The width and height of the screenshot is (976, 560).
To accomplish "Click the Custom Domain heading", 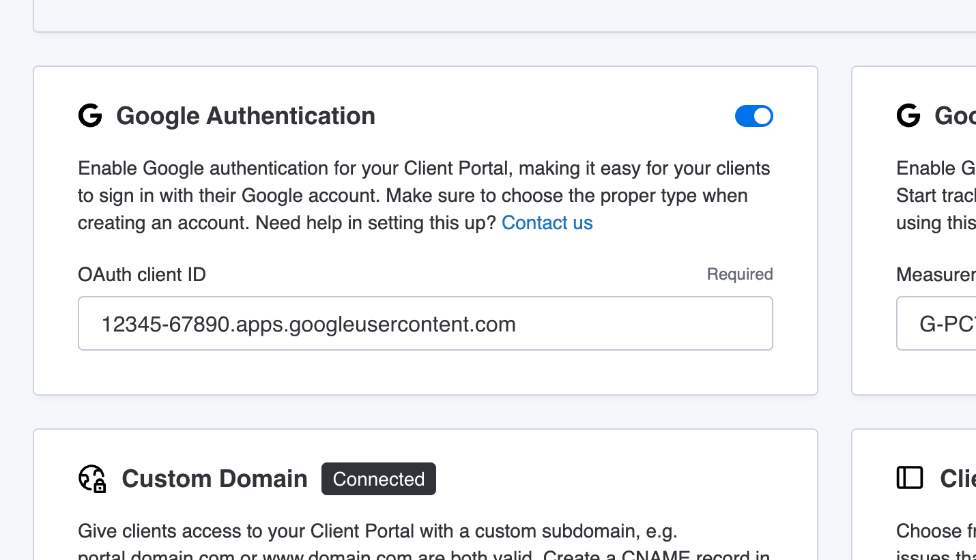I will [x=214, y=479].
